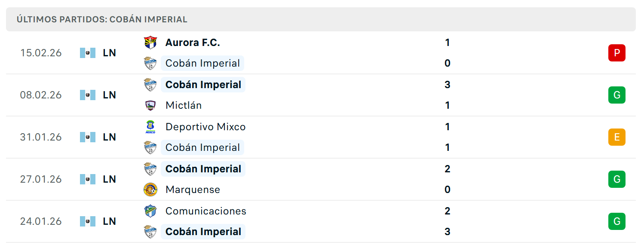
Task: Click the LN league label for 24.01.26
Action: [x=110, y=221]
